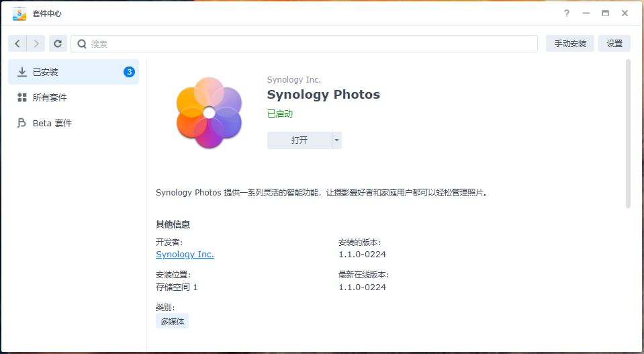This screenshot has height=354, width=644.
Task: Click the Package Center logo in title bar
Action: click(x=19, y=13)
